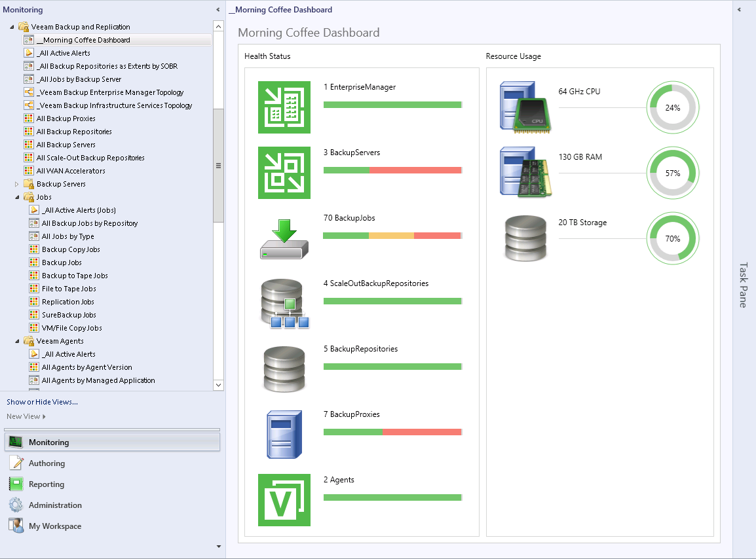Open the New View dropdown arrow
756x559 pixels.
click(x=44, y=416)
